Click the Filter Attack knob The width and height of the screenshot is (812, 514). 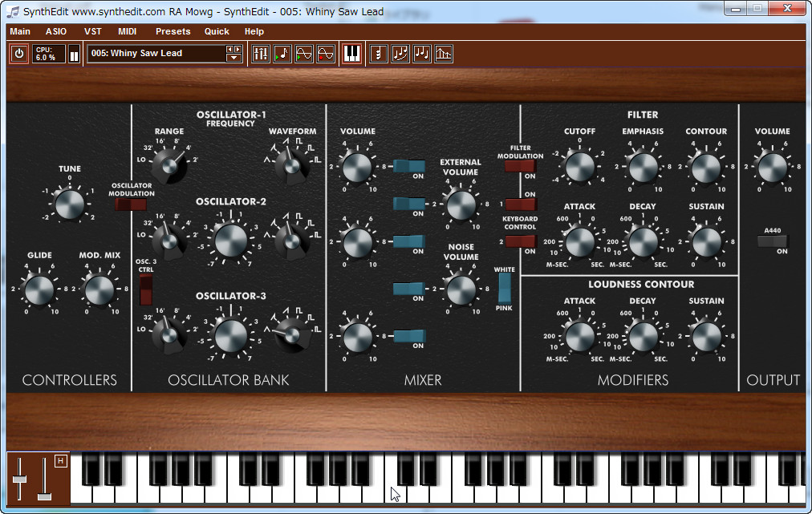580,241
